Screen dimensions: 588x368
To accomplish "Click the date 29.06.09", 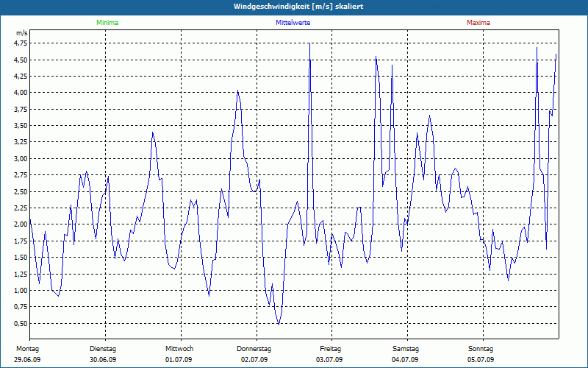I will point(27,360).
